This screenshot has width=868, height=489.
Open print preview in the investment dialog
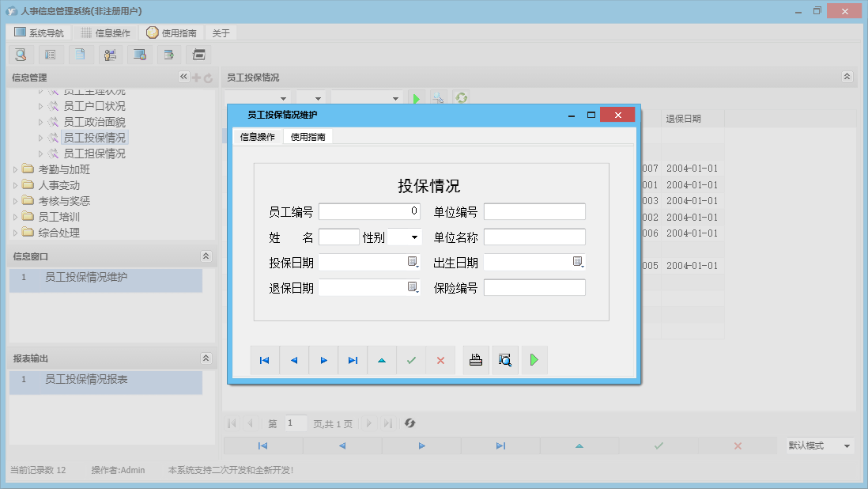point(505,360)
